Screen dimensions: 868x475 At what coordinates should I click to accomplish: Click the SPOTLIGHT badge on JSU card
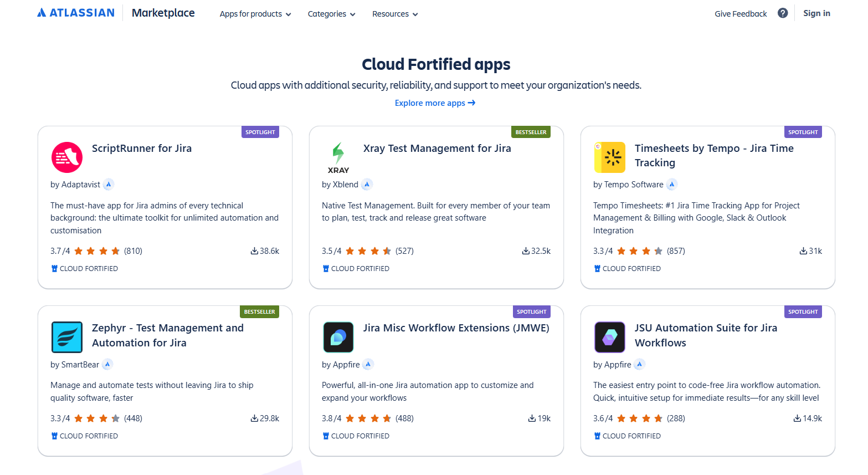pyautogui.click(x=803, y=311)
